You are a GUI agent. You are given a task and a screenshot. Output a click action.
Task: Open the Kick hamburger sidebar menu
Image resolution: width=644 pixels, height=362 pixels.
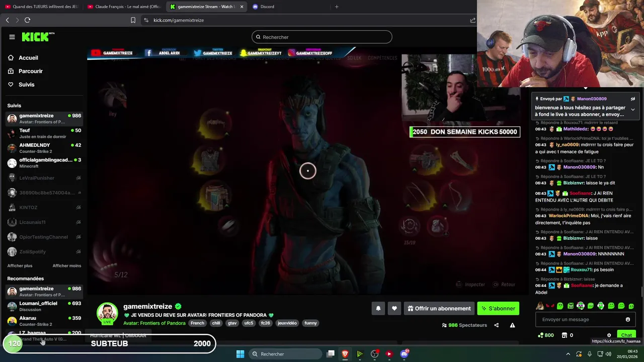click(12, 37)
